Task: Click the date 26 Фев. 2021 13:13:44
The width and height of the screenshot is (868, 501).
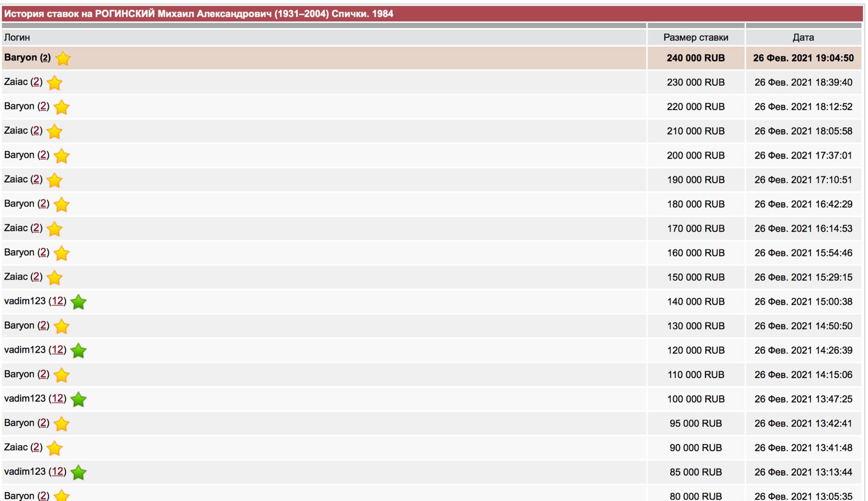Action: (803, 472)
